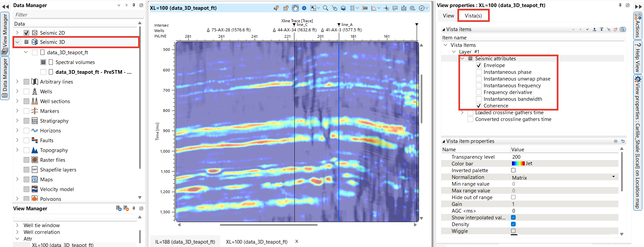Click the speech bubble annotation icon
This screenshot has height=247, width=644.
click(395, 8)
